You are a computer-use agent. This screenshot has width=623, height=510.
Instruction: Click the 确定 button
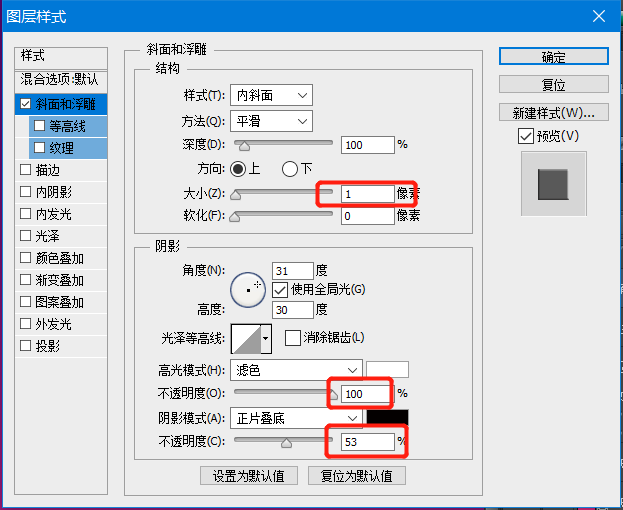(553, 56)
